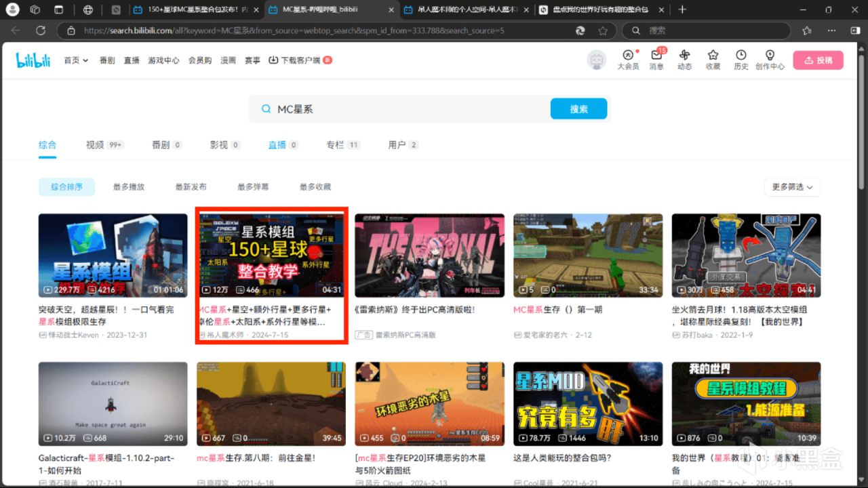Select the 综合 results tab

pos(47,145)
